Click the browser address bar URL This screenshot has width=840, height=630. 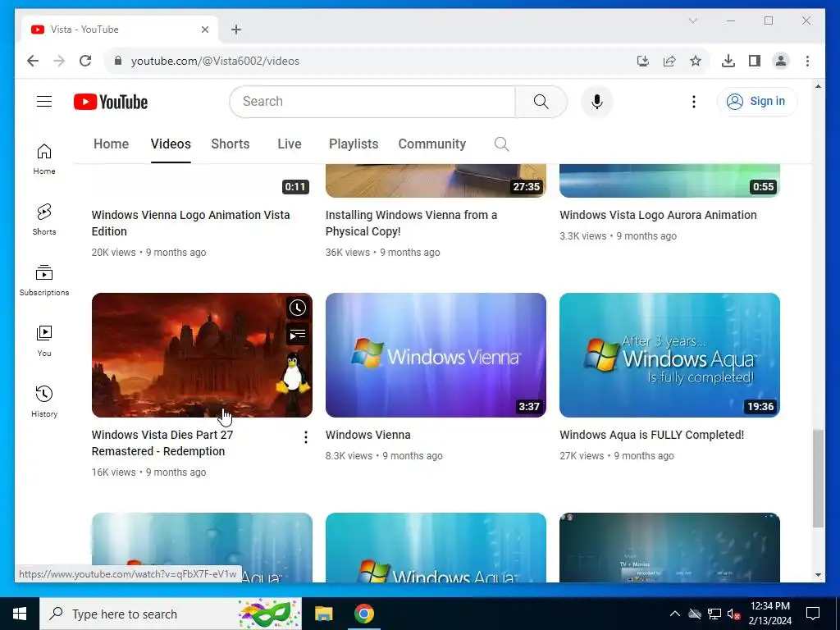216,61
